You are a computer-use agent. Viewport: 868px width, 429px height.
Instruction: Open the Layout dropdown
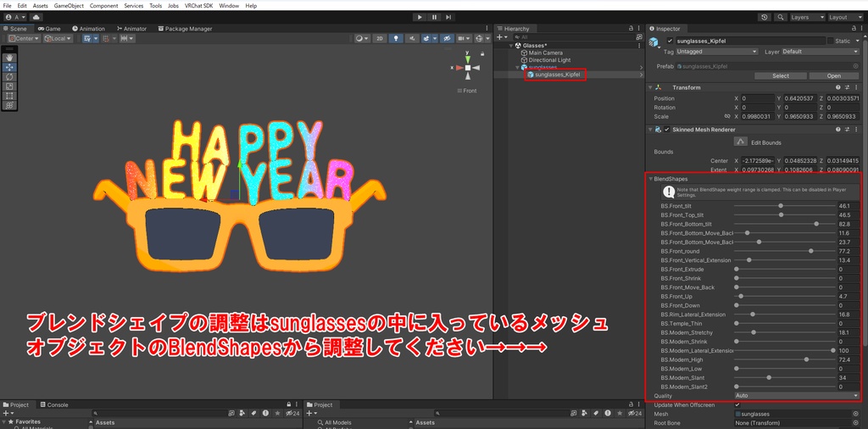click(845, 17)
